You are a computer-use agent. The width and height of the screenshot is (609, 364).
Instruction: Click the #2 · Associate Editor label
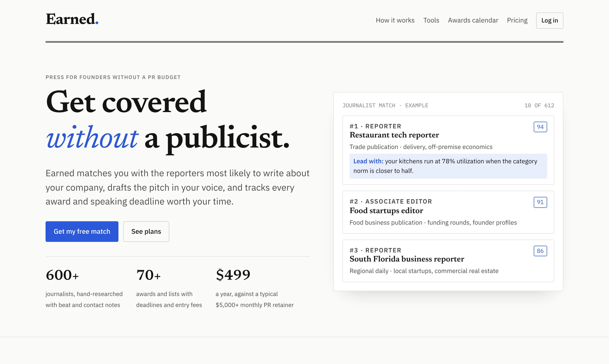click(391, 201)
